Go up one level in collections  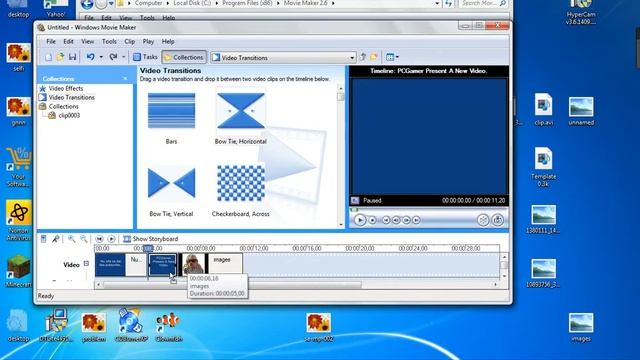pyautogui.click(x=362, y=57)
